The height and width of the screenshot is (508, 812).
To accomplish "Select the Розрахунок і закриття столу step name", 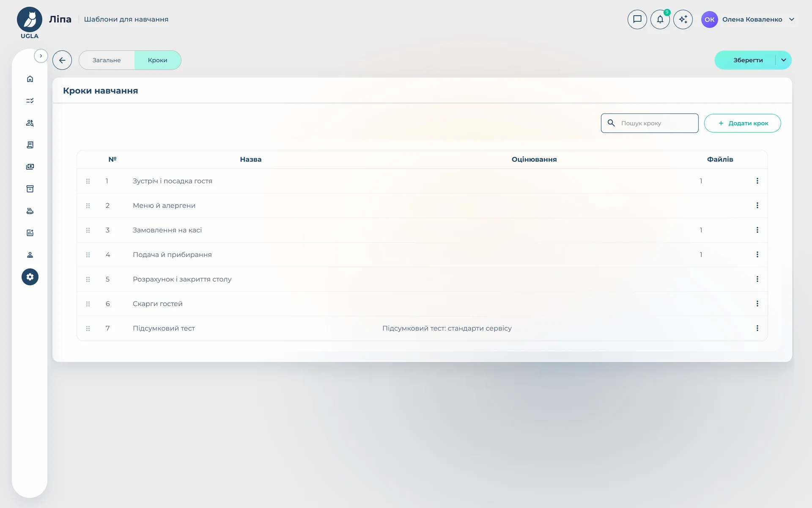I will point(182,279).
